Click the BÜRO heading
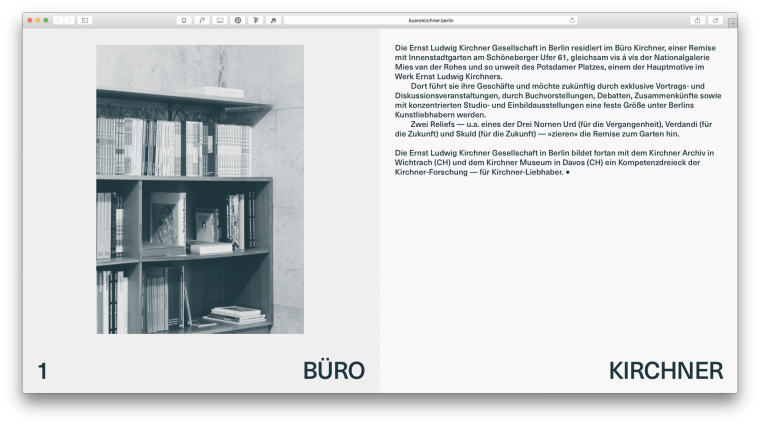Image resolution: width=760 pixels, height=425 pixels. click(333, 371)
